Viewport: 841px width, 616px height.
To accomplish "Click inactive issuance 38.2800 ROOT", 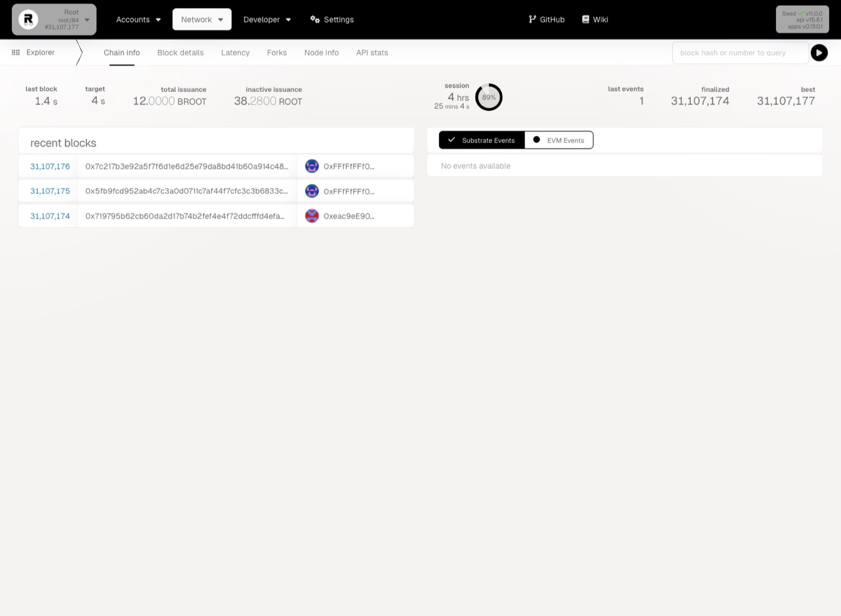I will click(268, 101).
